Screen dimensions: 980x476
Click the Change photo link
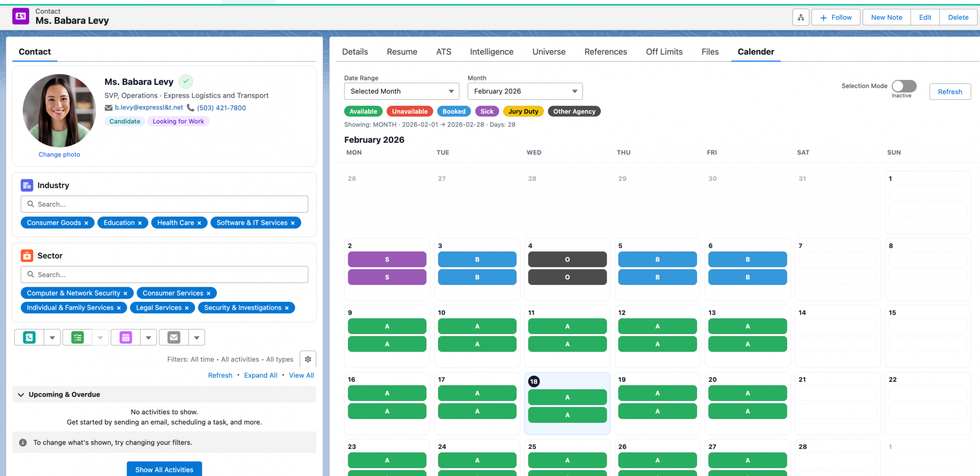coord(59,154)
